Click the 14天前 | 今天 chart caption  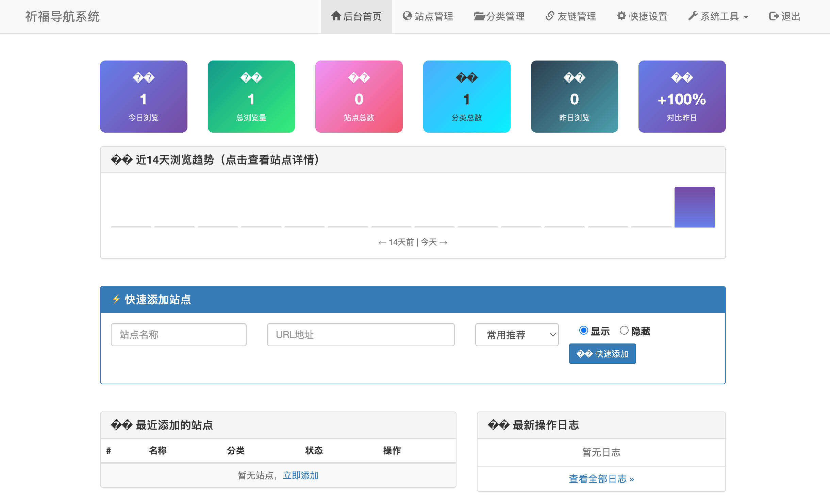tap(413, 242)
